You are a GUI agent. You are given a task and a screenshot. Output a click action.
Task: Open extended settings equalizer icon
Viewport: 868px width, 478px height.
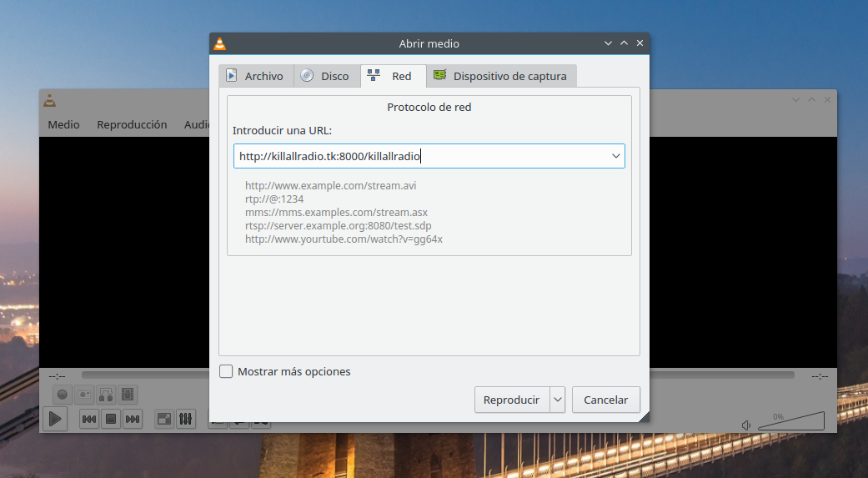click(x=186, y=419)
